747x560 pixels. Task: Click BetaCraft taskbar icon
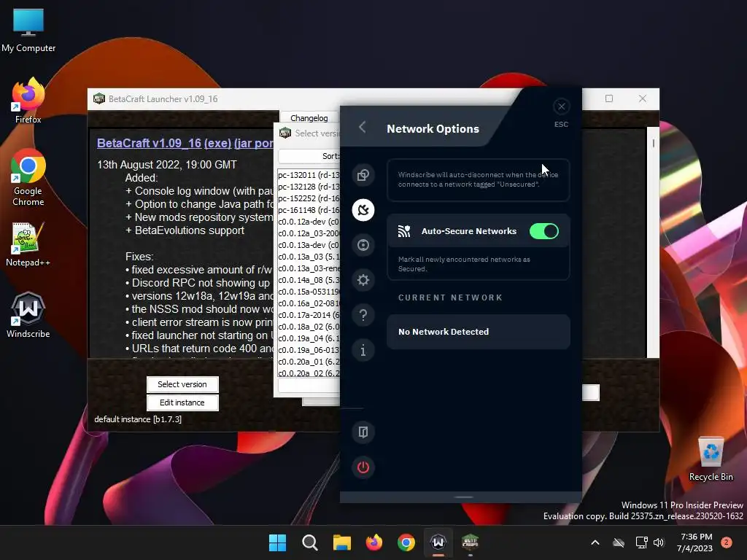(471, 542)
